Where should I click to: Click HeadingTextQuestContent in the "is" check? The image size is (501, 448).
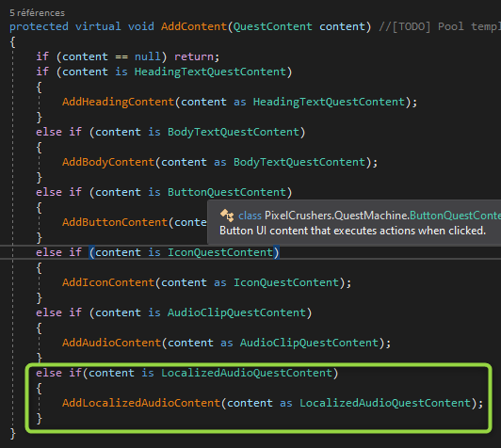[210, 72]
